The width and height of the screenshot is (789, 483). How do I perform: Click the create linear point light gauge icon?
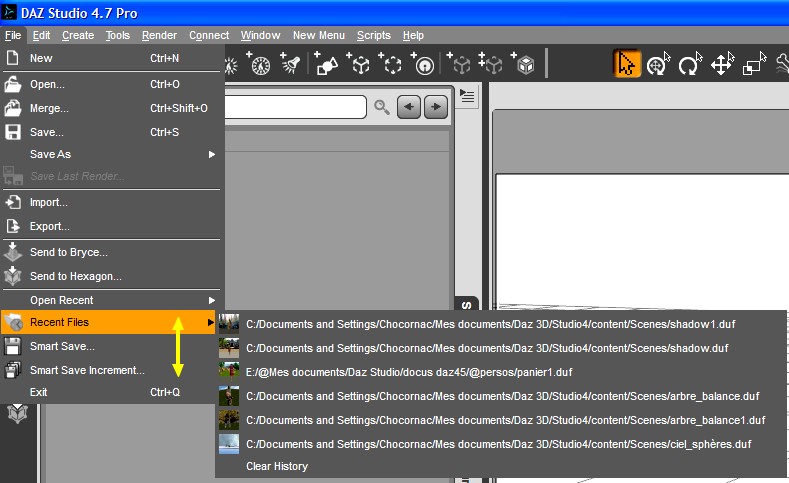(259, 63)
